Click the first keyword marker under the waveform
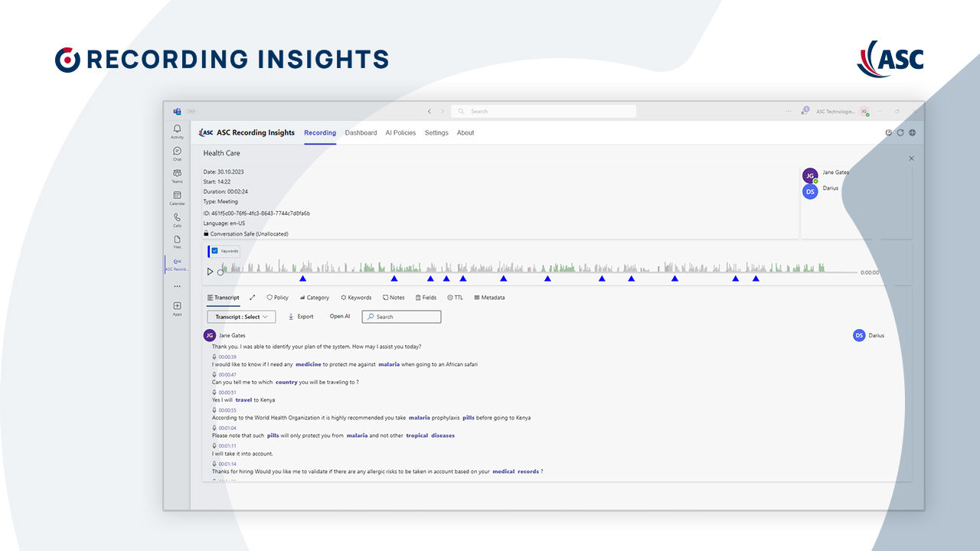The image size is (980, 551). (x=302, y=279)
